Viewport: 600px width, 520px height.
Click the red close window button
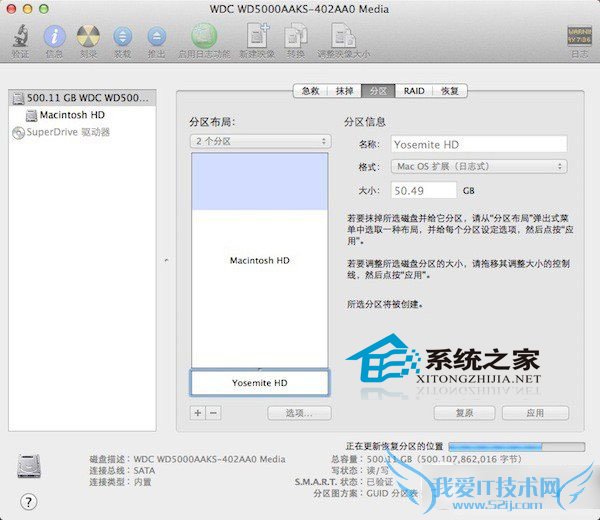pos(11,9)
